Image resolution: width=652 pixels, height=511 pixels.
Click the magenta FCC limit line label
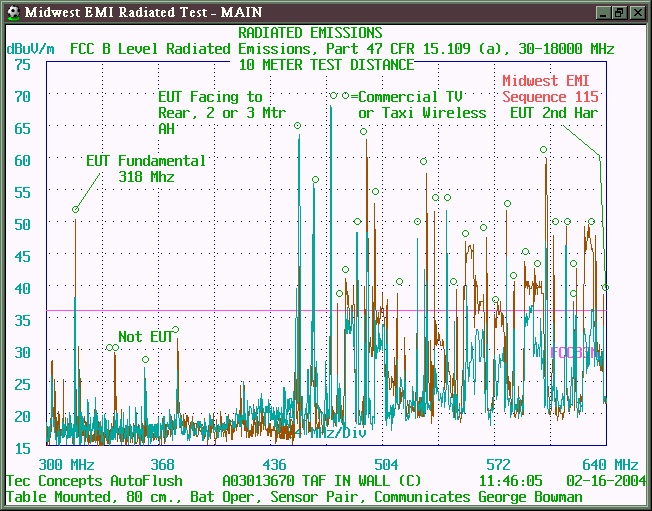point(574,352)
